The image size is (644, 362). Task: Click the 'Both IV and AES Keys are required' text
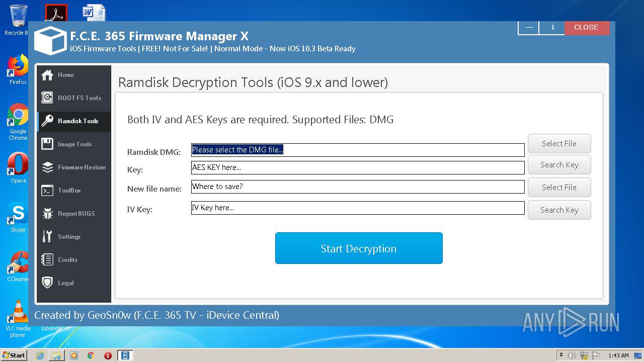coord(260,120)
